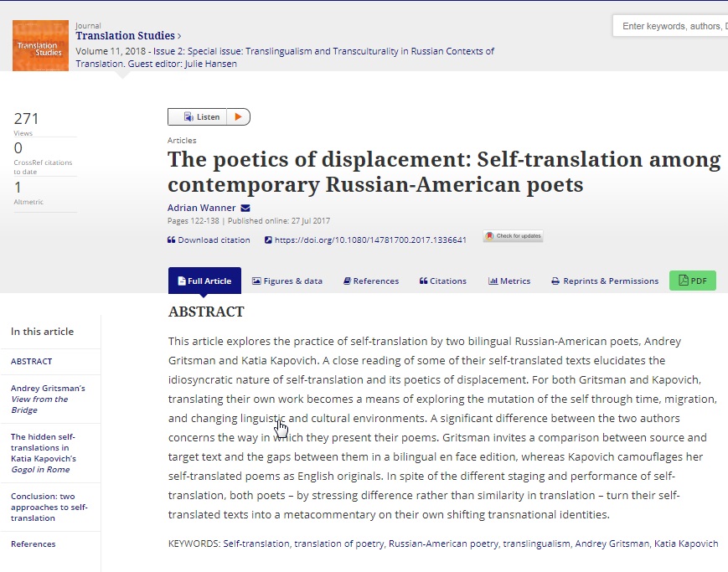This screenshot has width=728, height=572.
Task: Click the quotation icon in the Citations tab
Action: tap(423, 281)
